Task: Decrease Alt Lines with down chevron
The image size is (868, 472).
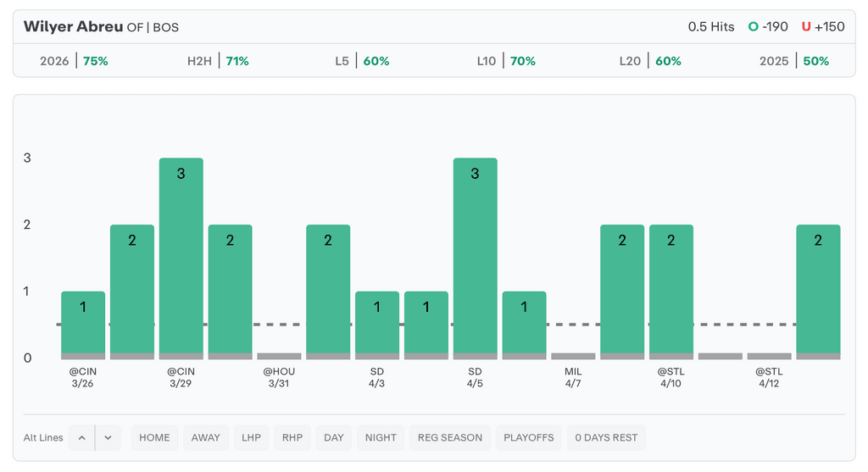Action: pos(108,437)
